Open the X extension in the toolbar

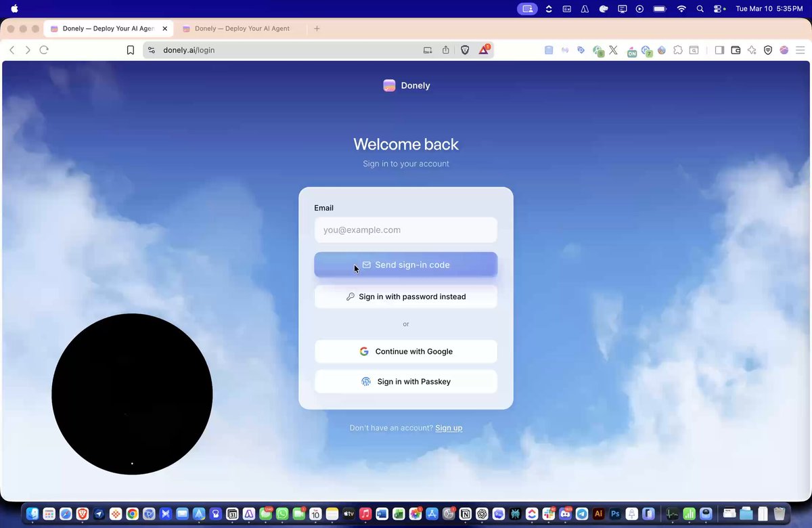tap(613, 50)
